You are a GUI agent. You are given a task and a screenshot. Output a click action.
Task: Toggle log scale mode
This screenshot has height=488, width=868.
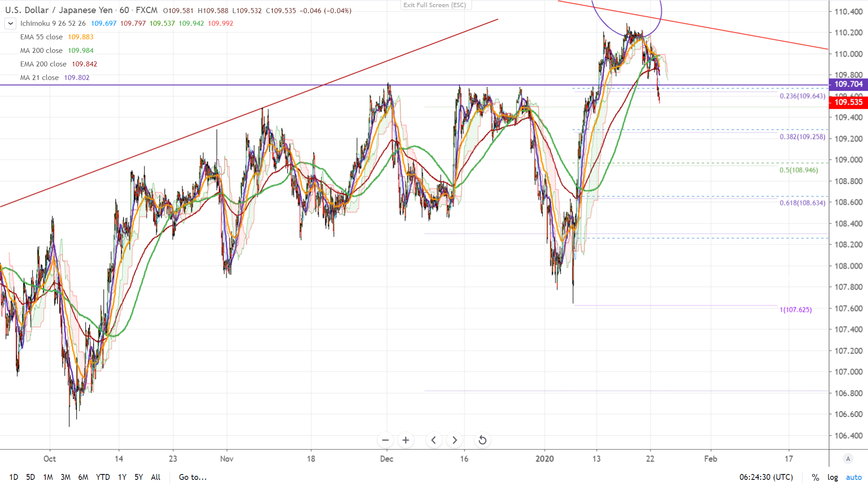[832, 477]
